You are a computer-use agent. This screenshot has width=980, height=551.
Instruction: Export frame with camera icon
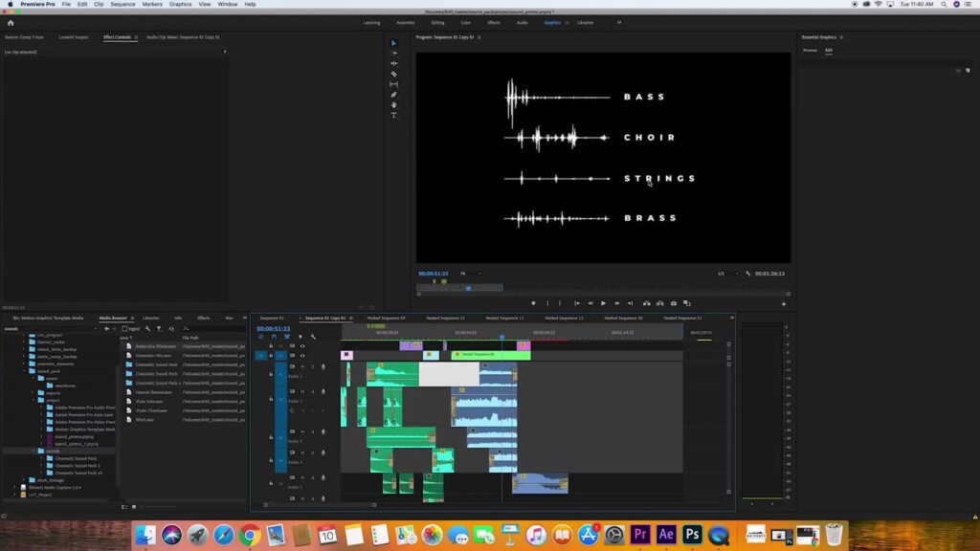pyautogui.click(x=674, y=303)
